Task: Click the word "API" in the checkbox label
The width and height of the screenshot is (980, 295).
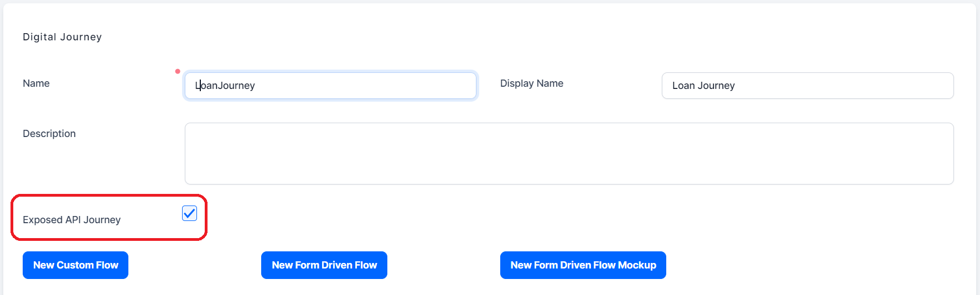Action: [x=73, y=220]
